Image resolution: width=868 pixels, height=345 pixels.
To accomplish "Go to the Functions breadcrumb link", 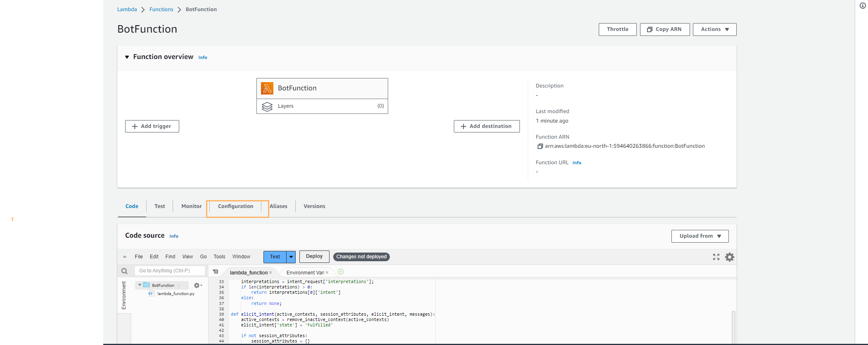I will (x=161, y=9).
